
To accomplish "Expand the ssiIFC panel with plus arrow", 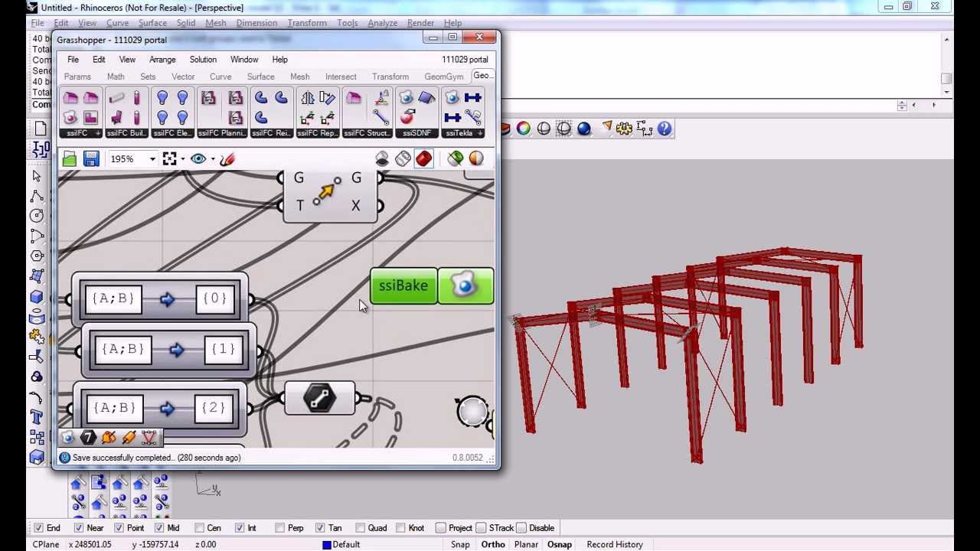I will coord(97,133).
